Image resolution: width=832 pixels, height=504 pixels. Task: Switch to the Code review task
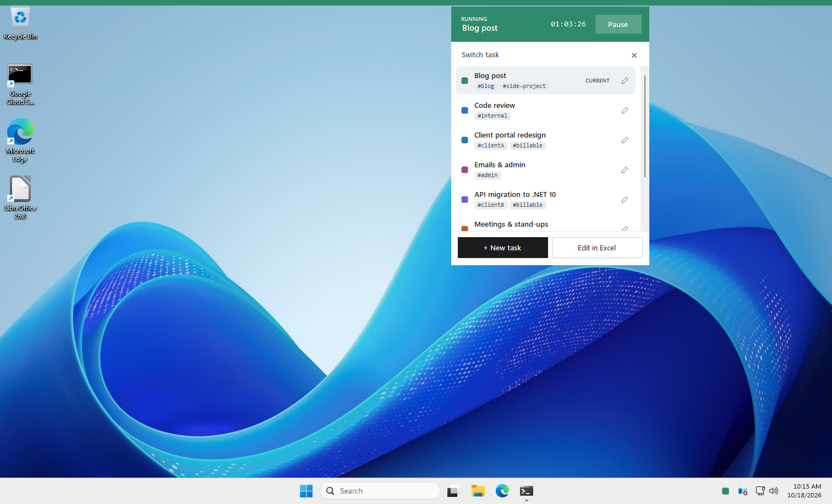pyautogui.click(x=545, y=110)
